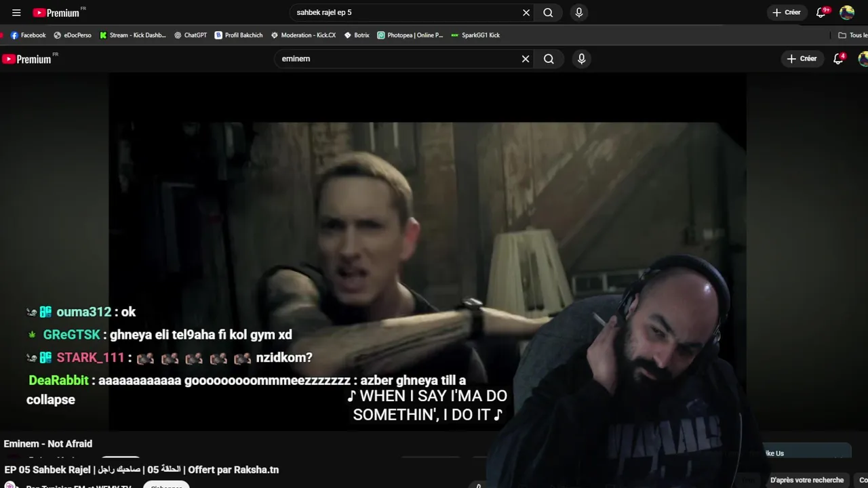Open the ChatGPT bookmark
The height and width of the screenshot is (488, 868).
(191, 35)
